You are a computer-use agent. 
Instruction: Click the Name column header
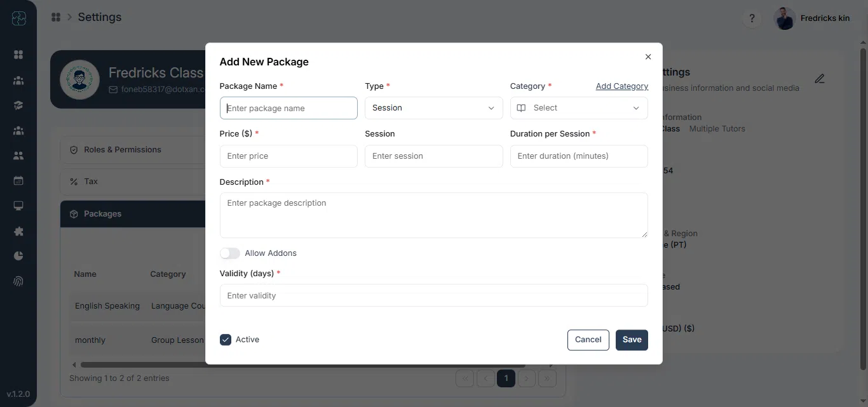(x=85, y=274)
